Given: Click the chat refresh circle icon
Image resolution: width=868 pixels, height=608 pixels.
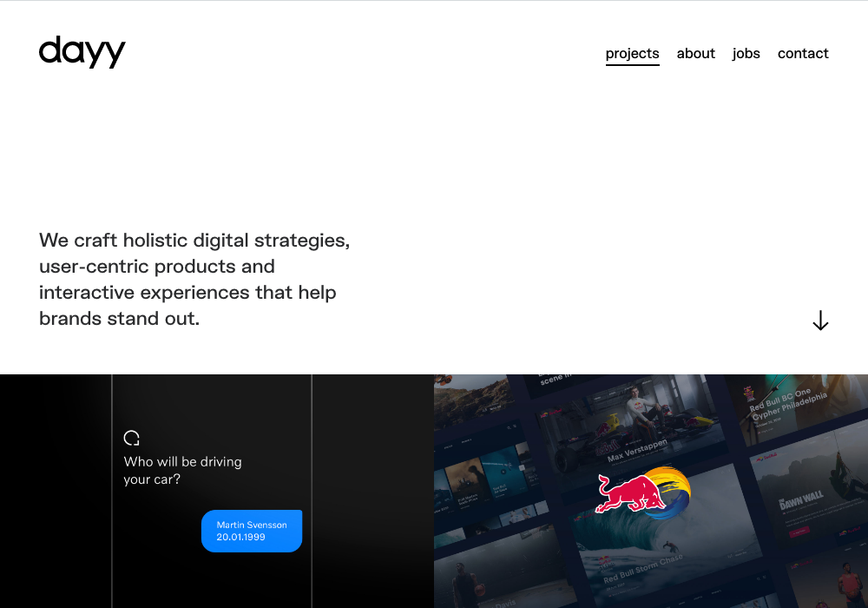Looking at the screenshot, I should [131, 438].
